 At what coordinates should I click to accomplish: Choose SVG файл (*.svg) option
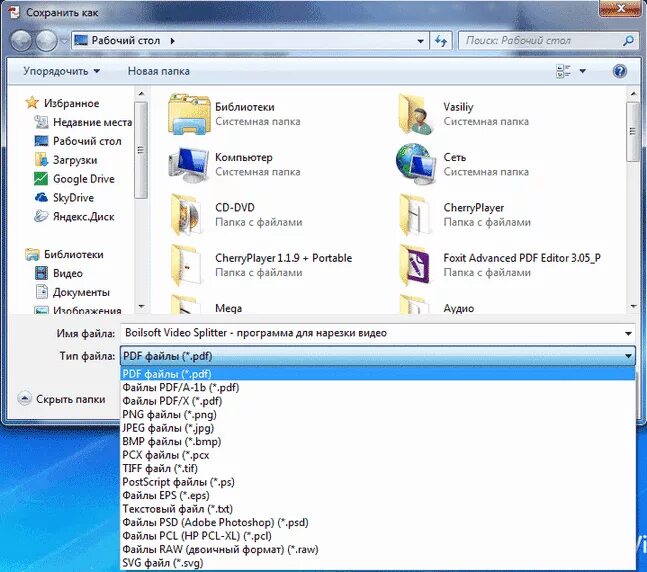click(378, 563)
